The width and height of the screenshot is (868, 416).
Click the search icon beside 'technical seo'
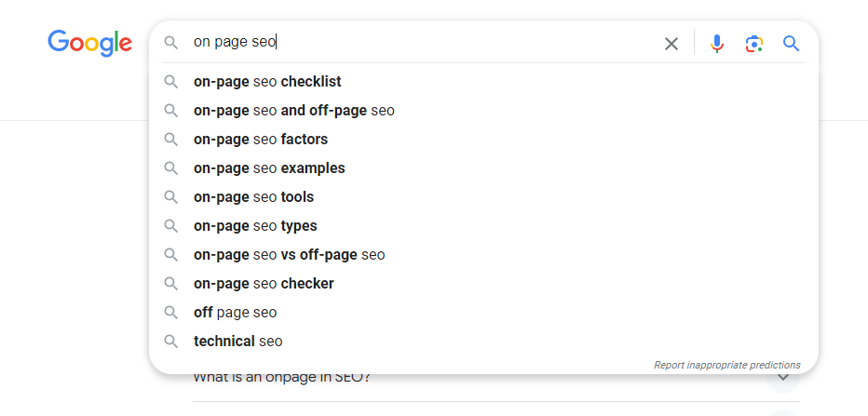tap(170, 342)
